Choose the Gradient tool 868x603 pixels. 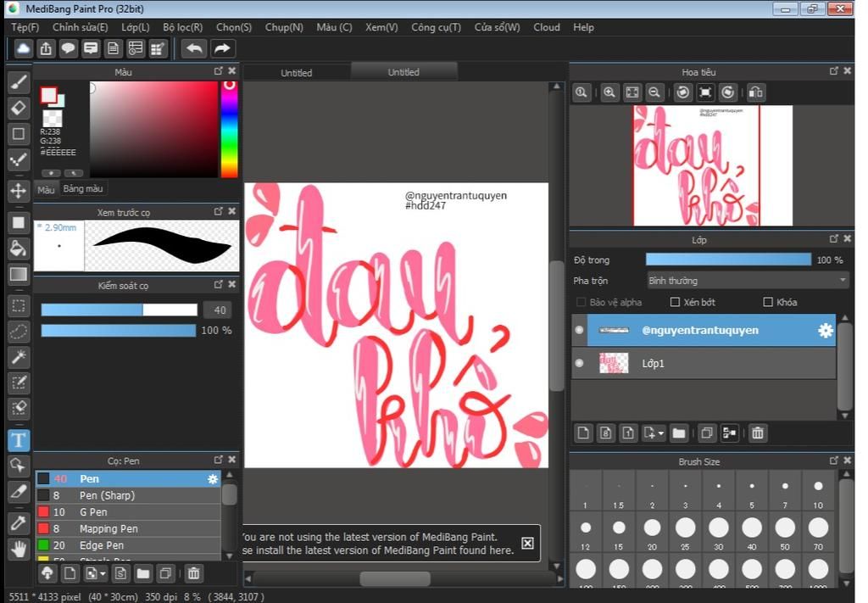(19, 275)
